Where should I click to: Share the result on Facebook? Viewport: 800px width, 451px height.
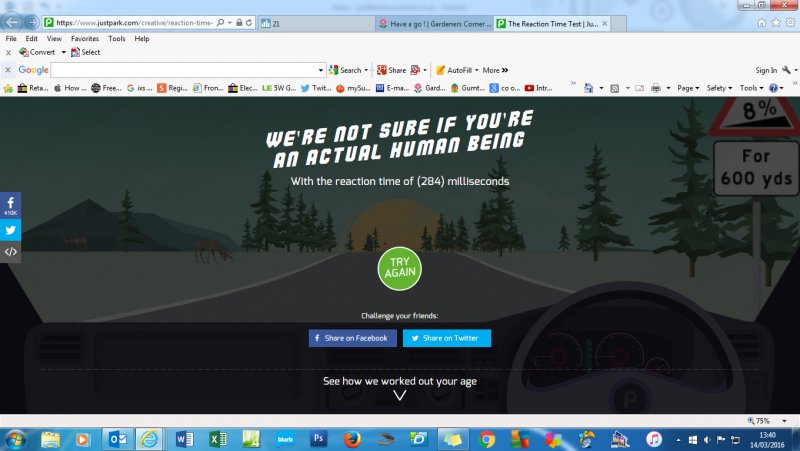coord(352,338)
